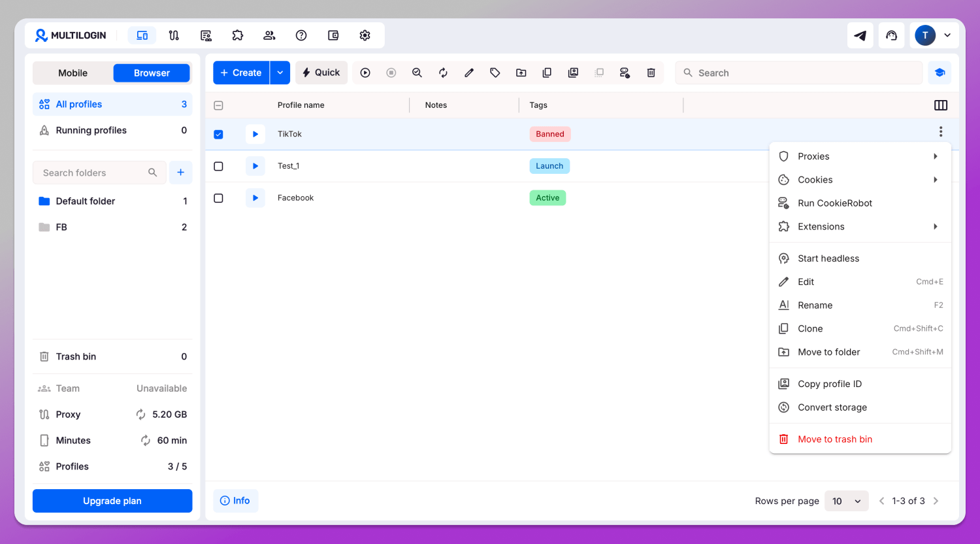The width and height of the screenshot is (980, 544).
Task: Select Convert storage in context menu
Action: pyautogui.click(x=860, y=407)
